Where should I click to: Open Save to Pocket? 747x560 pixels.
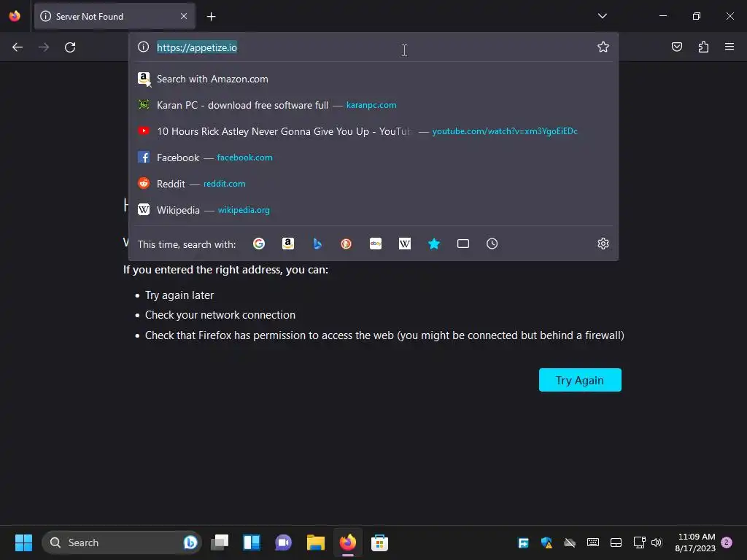(x=677, y=47)
